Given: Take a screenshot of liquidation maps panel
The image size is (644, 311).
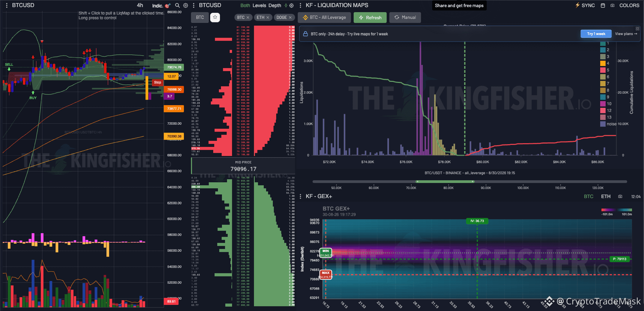Looking at the screenshot, I should 612,6.
